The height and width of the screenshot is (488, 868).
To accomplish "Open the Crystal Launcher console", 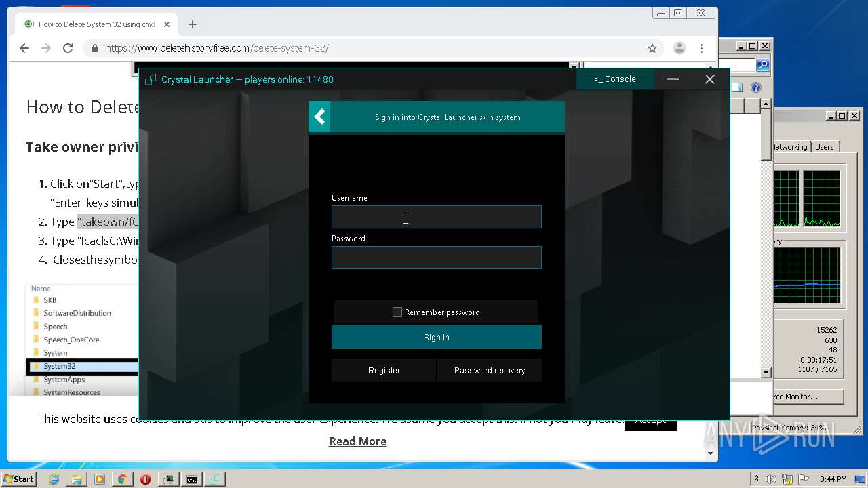I will point(615,79).
